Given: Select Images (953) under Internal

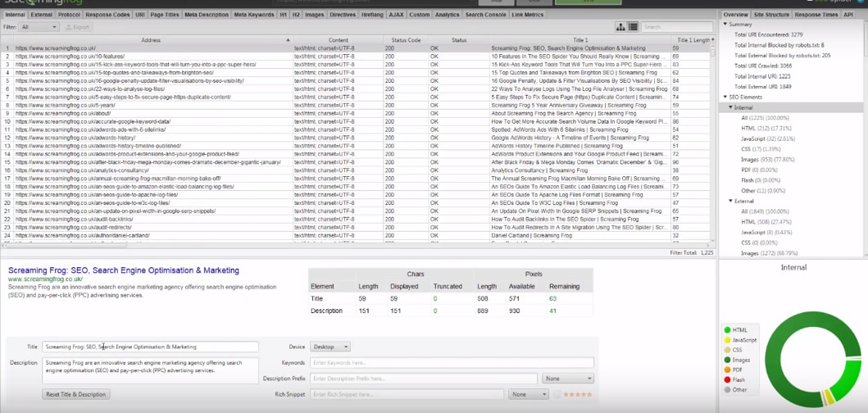Looking at the screenshot, I should pyautogui.click(x=768, y=160).
